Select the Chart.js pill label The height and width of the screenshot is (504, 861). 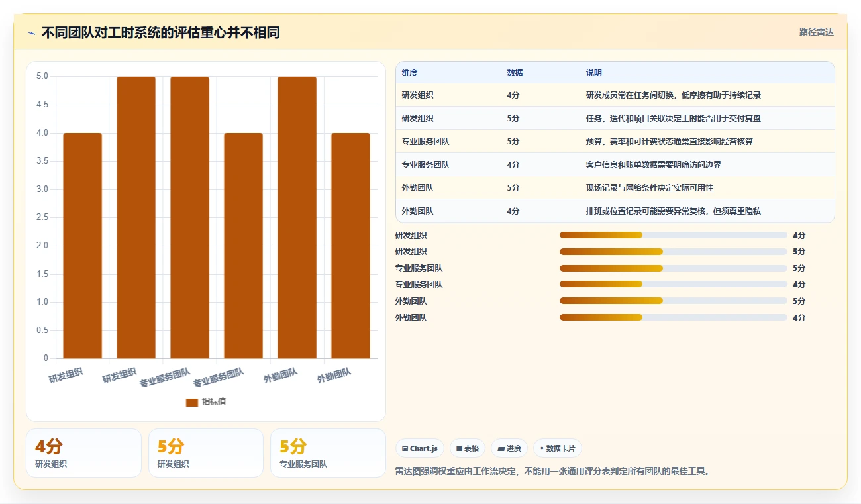(424, 448)
